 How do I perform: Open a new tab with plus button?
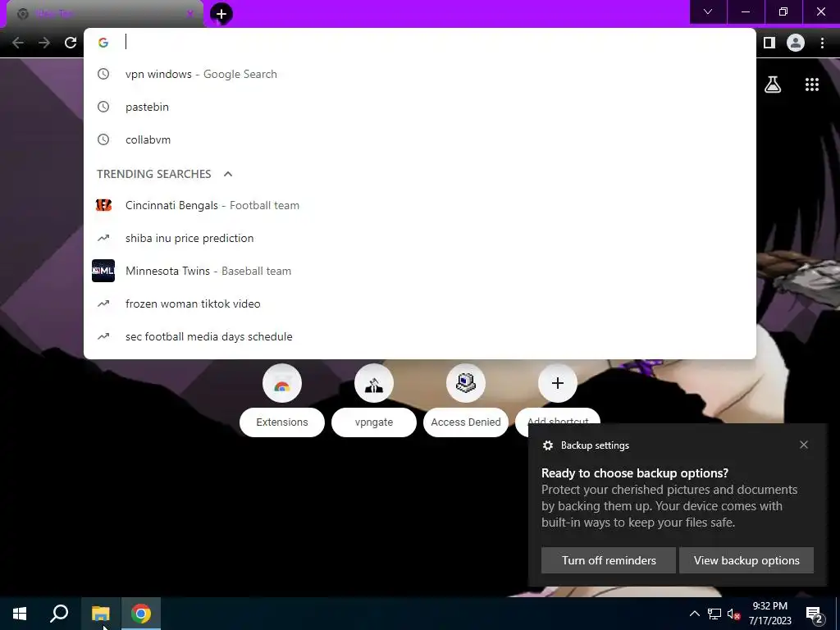click(x=221, y=14)
